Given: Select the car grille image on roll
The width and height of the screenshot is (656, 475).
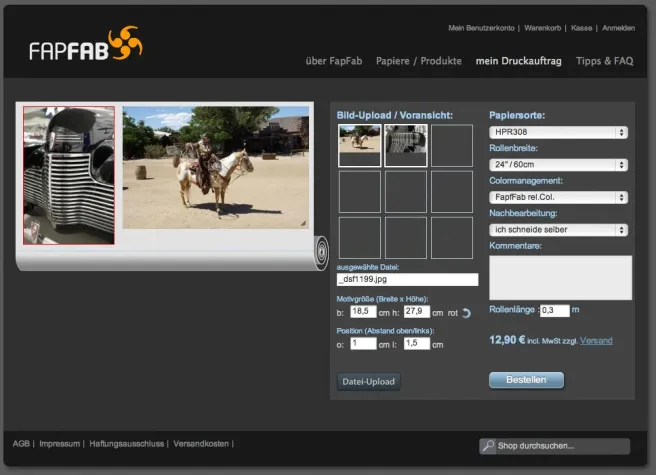Looking at the screenshot, I should [69, 175].
